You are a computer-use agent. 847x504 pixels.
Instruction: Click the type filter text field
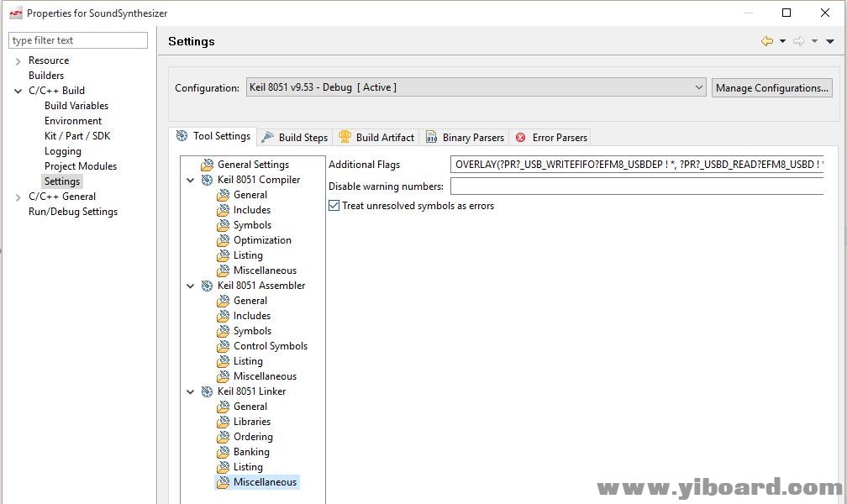(78, 40)
